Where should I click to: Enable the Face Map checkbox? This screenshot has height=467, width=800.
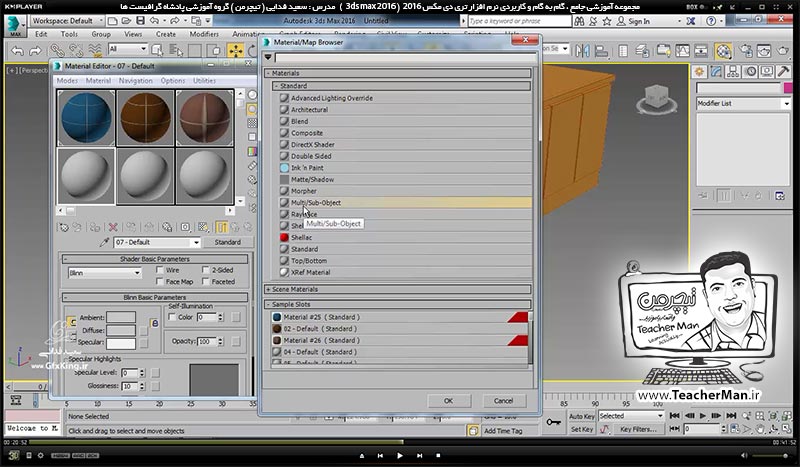(x=160, y=281)
